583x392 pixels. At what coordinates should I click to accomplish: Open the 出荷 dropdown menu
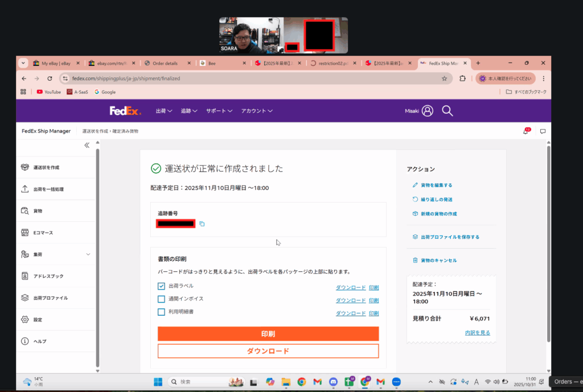pyautogui.click(x=165, y=111)
